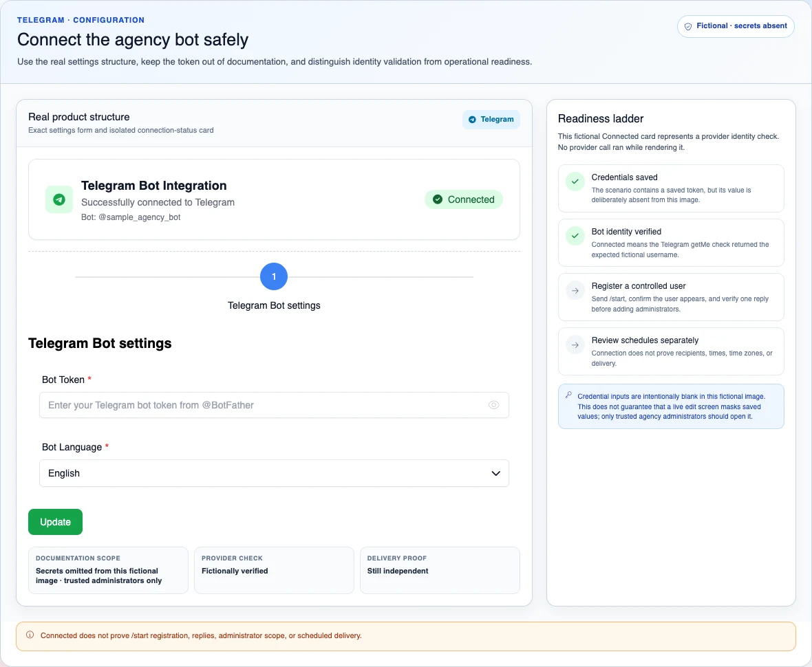Image resolution: width=812 pixels, height=667 pixels.
Task: Click the green check icon in the Connected badge
Action: tap(438, 199)
